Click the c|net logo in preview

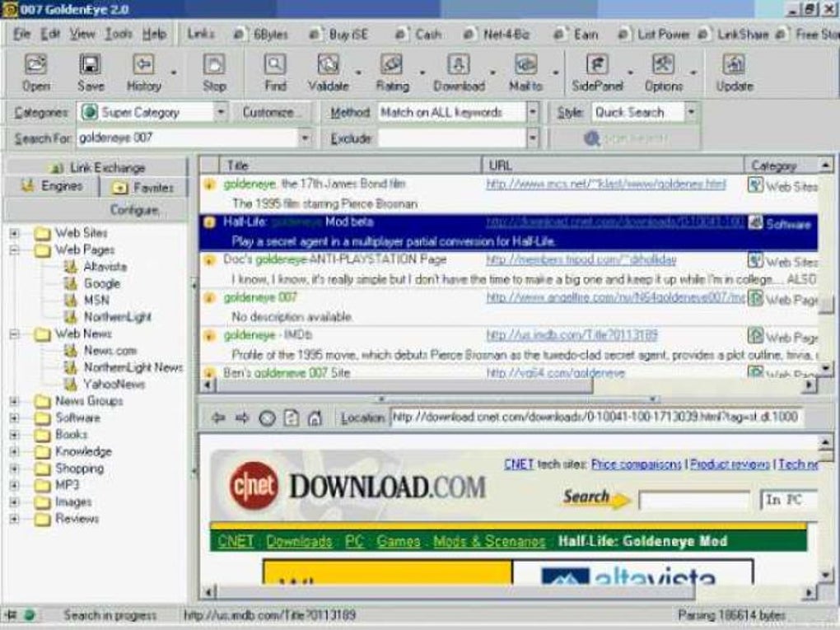pos(254,485)
